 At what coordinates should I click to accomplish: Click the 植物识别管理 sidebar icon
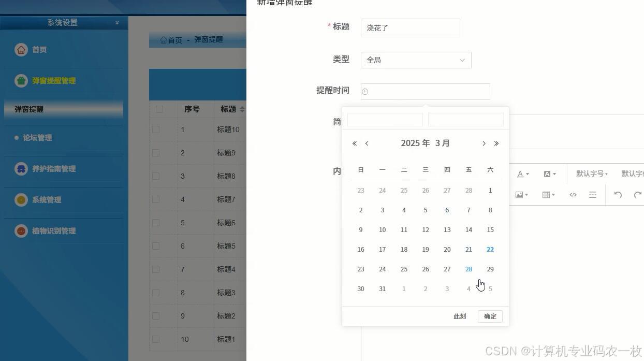coord(21,231)
